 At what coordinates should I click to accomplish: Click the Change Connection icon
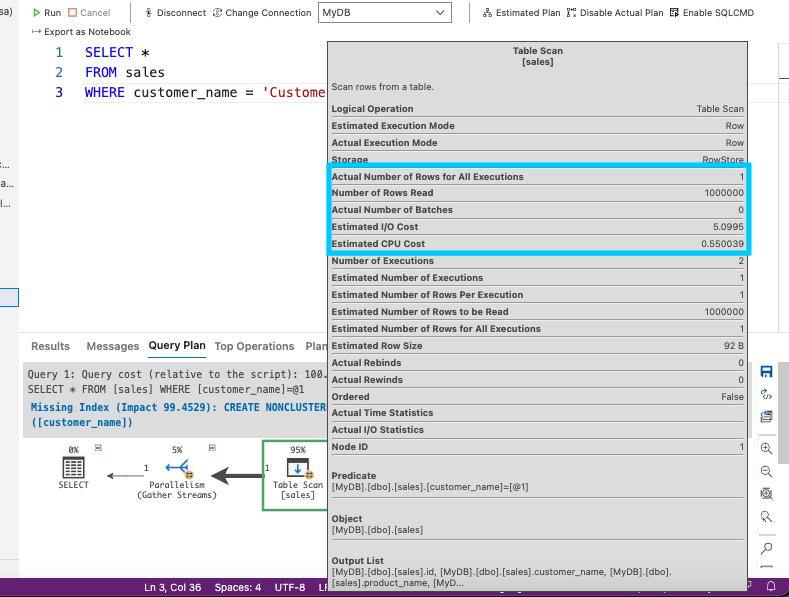tap(217, 13)
